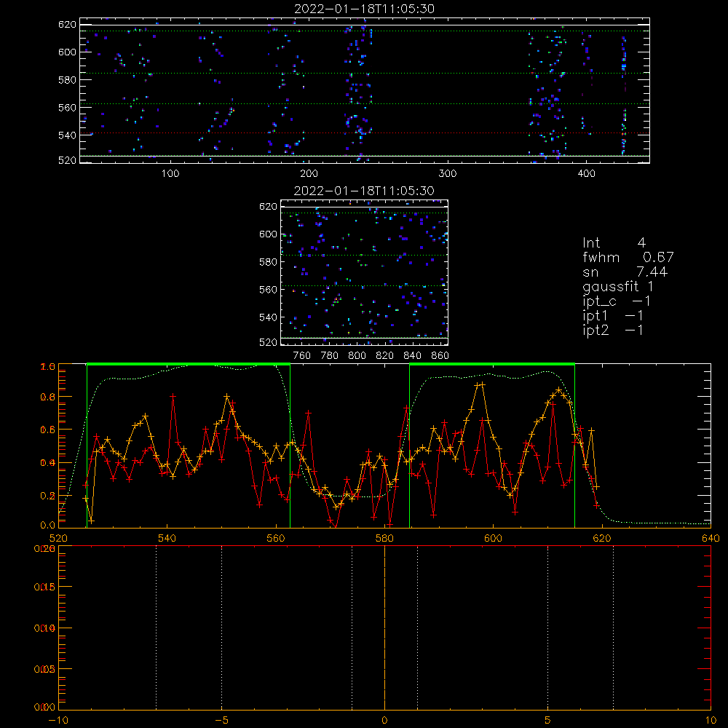Select the 'ipt2 -1' readout line

[x=613, y=330]
